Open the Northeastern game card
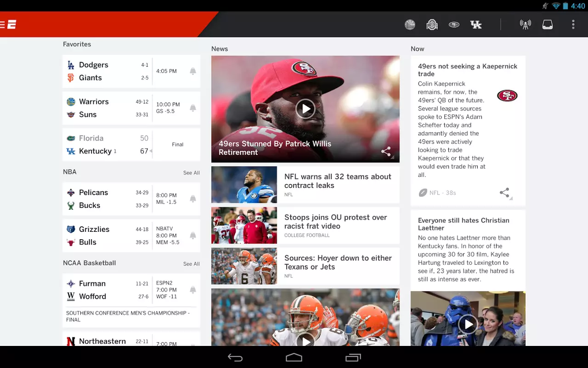588x368 pixels. tap(131, 339)
